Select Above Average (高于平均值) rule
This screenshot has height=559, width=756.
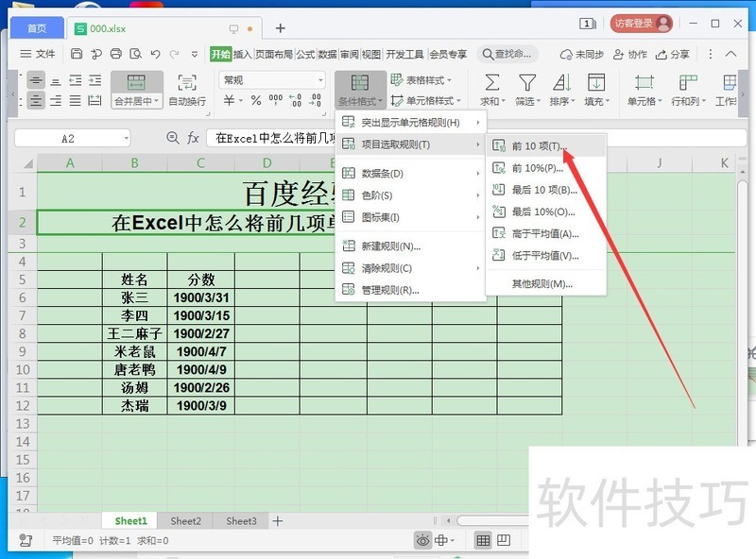tap(546, 234)
